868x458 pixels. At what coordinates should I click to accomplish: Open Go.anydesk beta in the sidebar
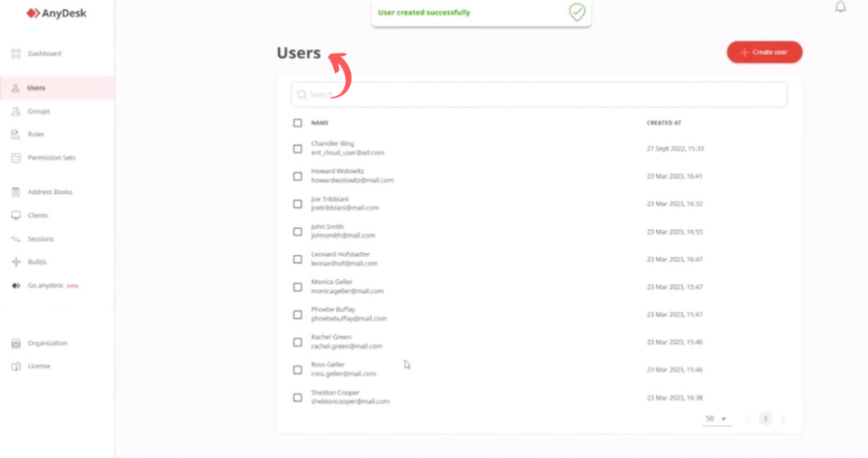[x=53, y=286]
